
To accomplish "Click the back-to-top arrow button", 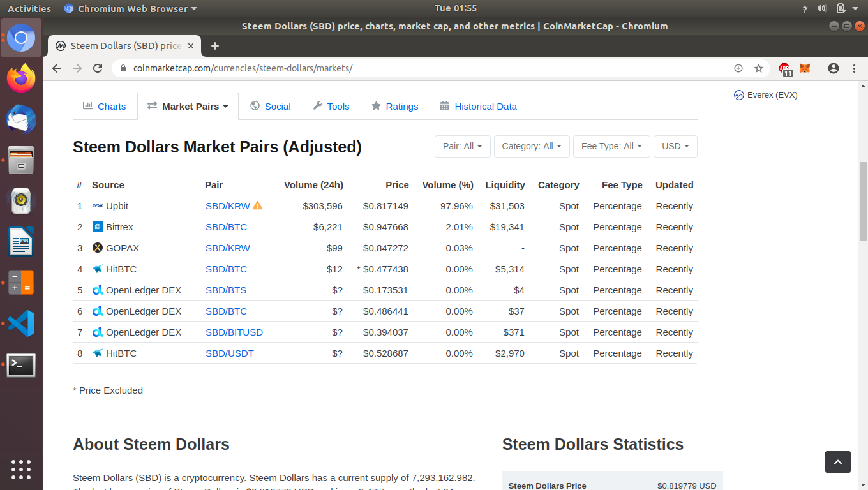I will (838, 462).
